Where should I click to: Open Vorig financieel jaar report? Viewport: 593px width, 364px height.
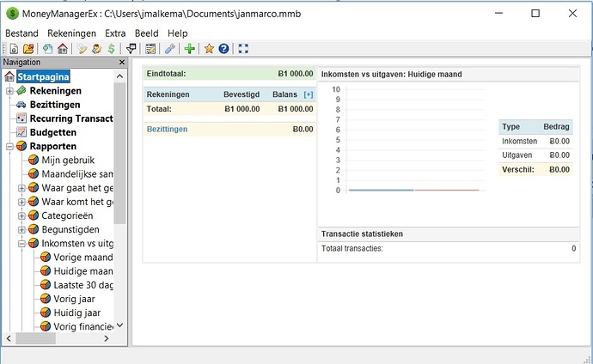(83, 326)
